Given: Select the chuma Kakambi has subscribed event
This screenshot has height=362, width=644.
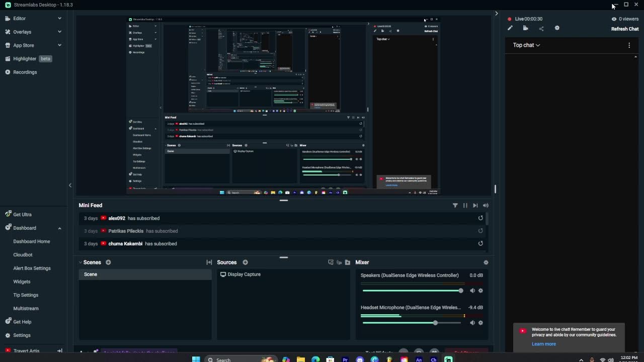Looking at the screenshot, I should coord(283,243).
